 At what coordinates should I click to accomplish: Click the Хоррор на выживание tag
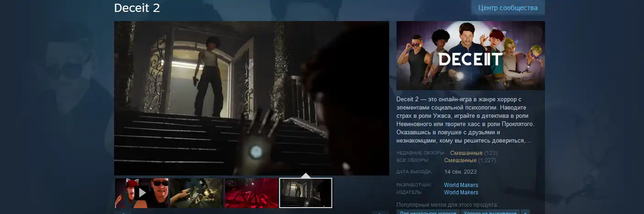(490, 212)
